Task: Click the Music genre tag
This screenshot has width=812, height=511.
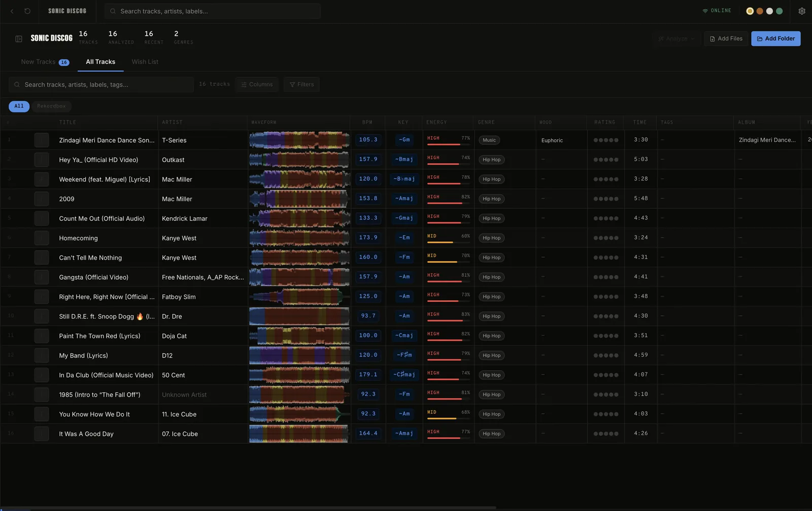Action: click(489, 140)
